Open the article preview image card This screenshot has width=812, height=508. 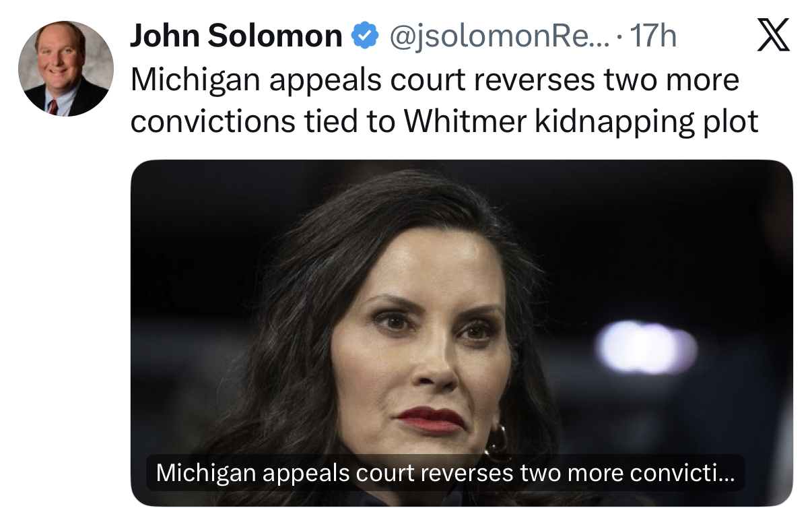pos(461,333)
